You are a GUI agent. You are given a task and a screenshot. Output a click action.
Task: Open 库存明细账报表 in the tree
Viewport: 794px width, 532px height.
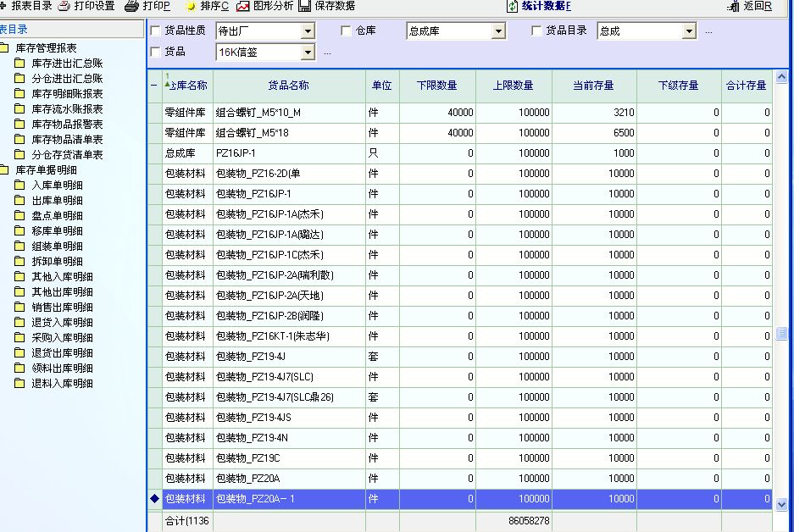tap(67, 93)
